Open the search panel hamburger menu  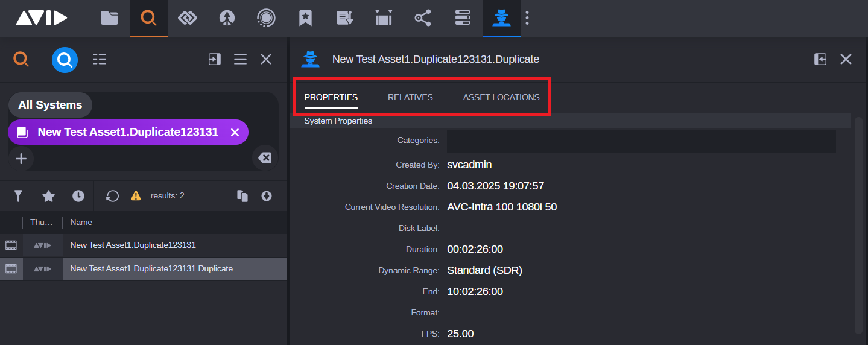pos(240,59)
